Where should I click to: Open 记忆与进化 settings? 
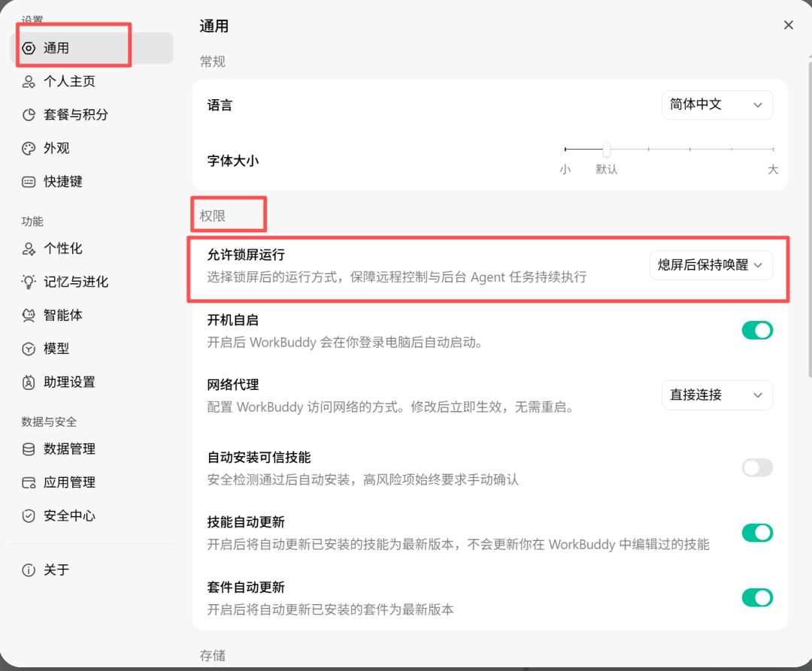pyautogui.click(x=92, y=282)
